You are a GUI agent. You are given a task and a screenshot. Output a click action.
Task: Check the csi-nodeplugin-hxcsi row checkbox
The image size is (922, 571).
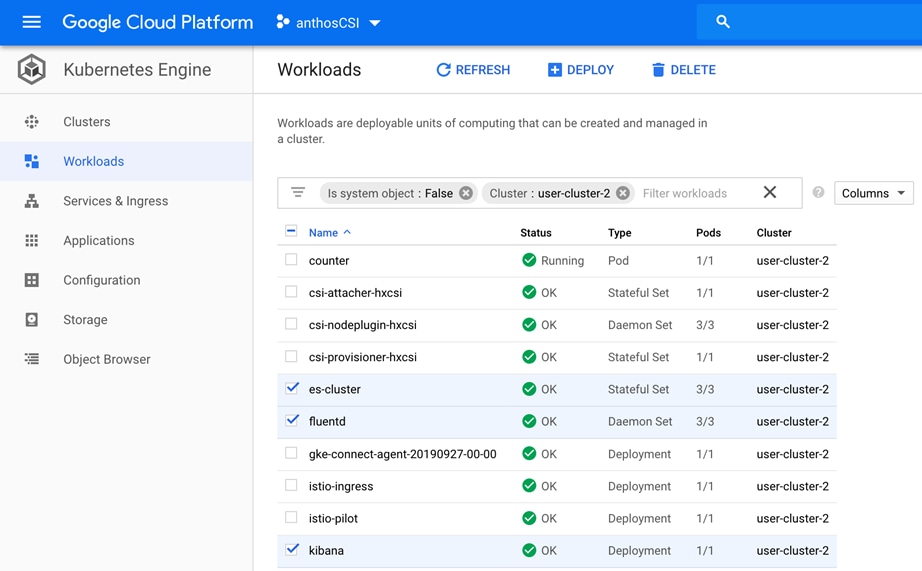click(x=291, y=324)
